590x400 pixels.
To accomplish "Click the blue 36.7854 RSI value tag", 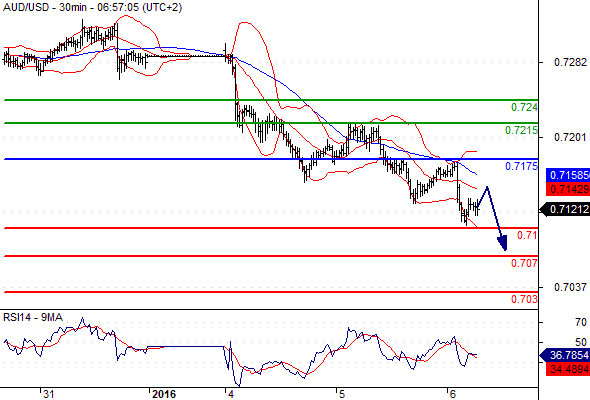I will (x=565, y=355).
